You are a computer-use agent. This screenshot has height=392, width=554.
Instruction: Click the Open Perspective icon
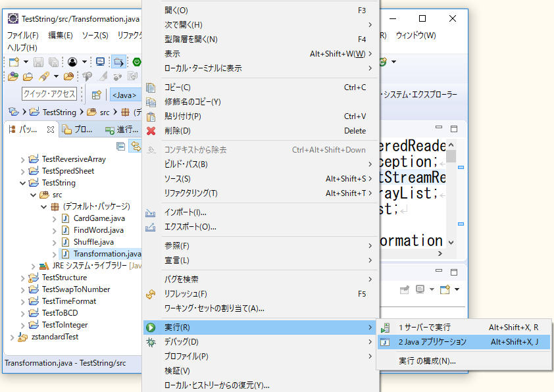pos(96,95)
